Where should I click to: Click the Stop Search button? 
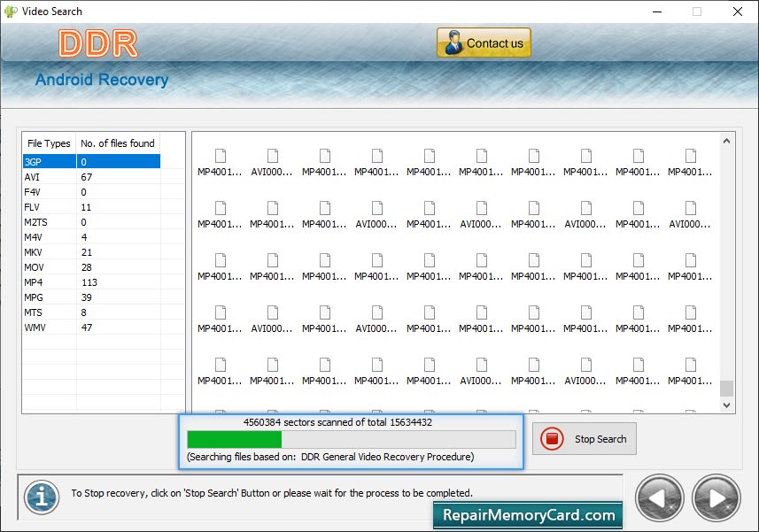point(585,439)
